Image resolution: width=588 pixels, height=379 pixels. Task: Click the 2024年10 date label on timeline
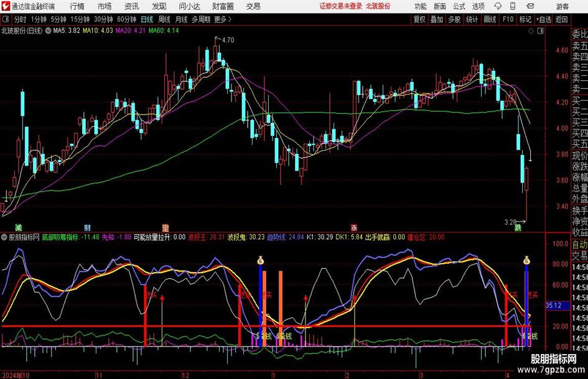point(16,375)
